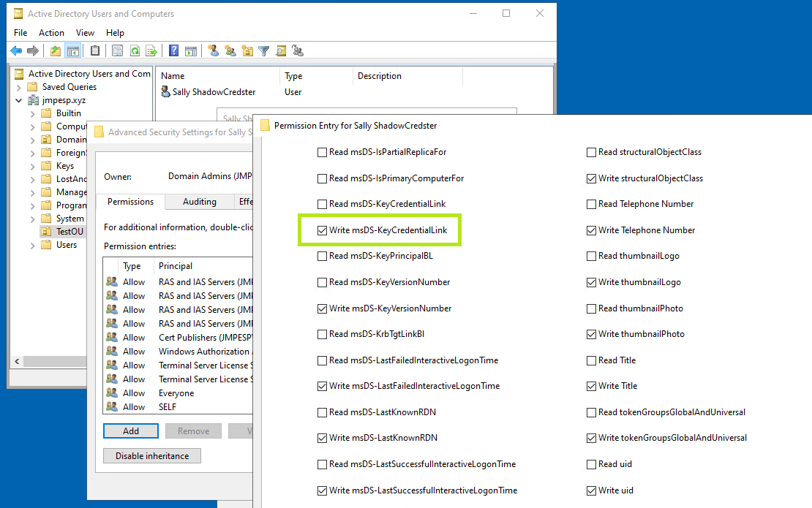Uncheck Write thumbnailPhoto
The image size is (812, 508).
click(x=591, y=334)
